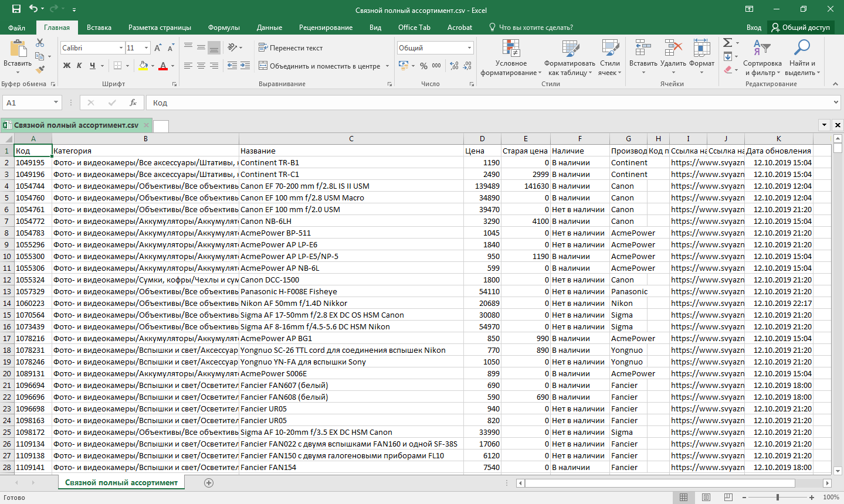Switch to the Формулы tab

[224, 28]
